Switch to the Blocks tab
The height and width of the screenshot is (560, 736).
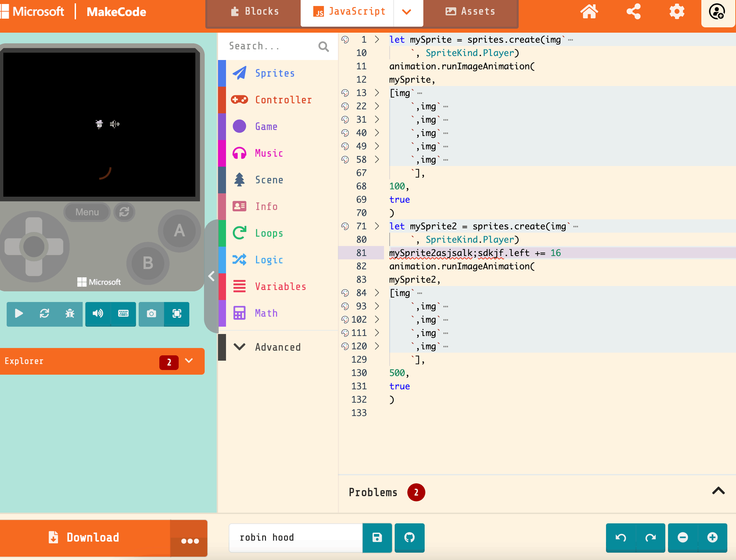pos(255,12)
